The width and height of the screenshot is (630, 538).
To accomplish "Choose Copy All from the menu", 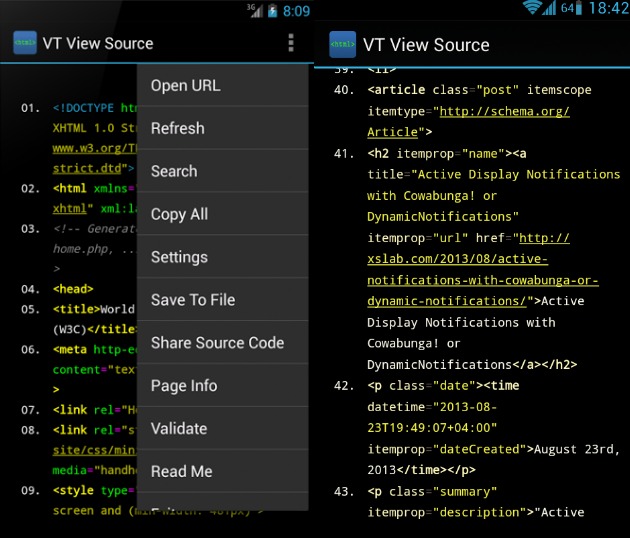I will tap(222, 215).
